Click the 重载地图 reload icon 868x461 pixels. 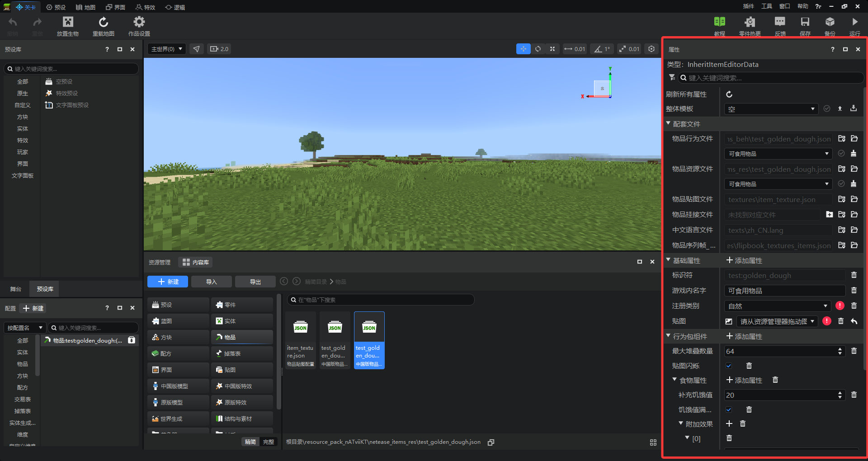(x=104, y=22)
